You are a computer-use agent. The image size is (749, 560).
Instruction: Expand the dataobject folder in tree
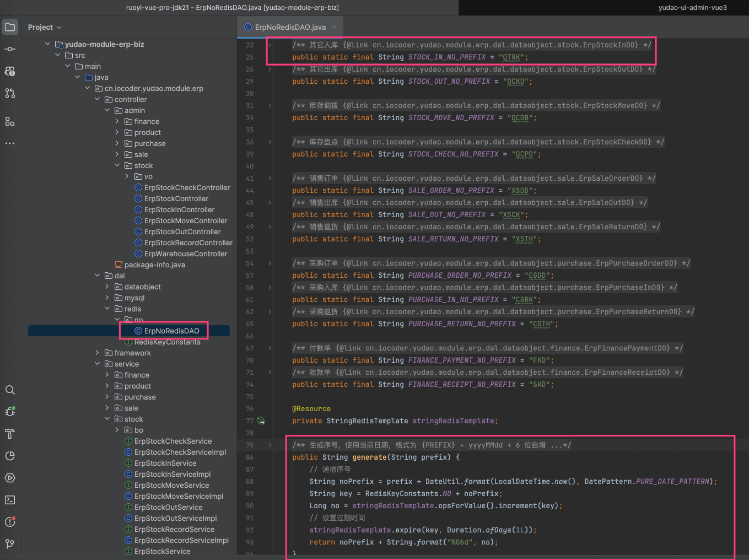click(x=107, y=287)
